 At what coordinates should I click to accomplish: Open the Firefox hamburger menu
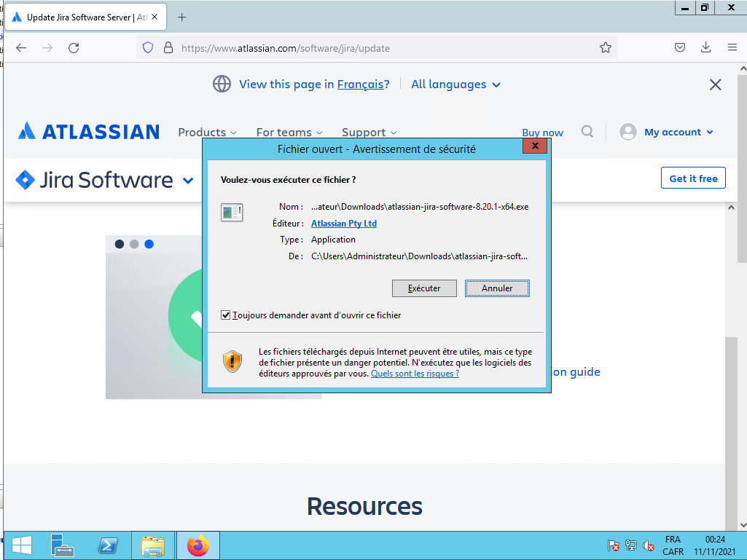[x=732, y=47]
